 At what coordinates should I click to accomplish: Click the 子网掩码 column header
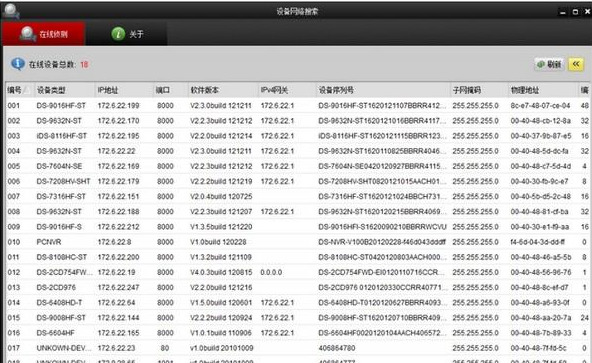[479, 90]
